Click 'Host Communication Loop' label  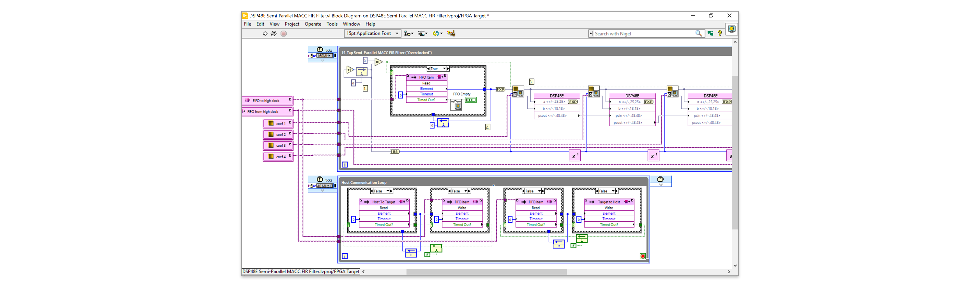tap(364, 182)
